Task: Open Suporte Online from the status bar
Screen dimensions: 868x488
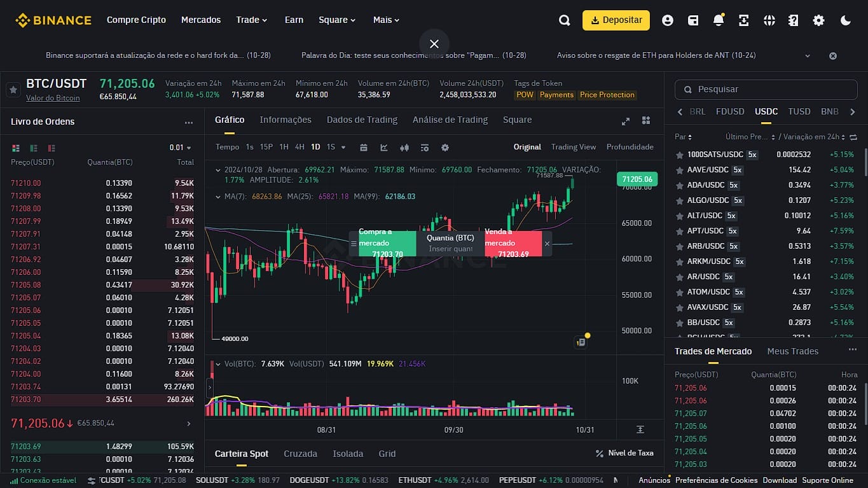Action: click(827, 480)
